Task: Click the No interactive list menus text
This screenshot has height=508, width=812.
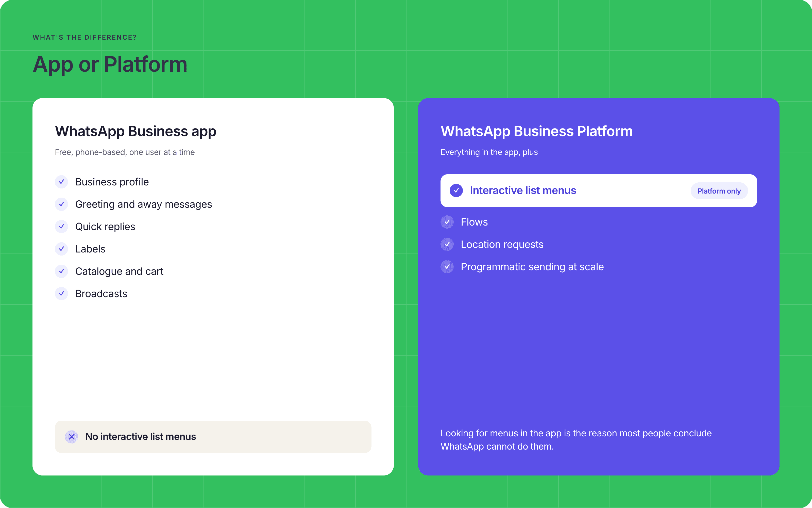Action: 141,436
